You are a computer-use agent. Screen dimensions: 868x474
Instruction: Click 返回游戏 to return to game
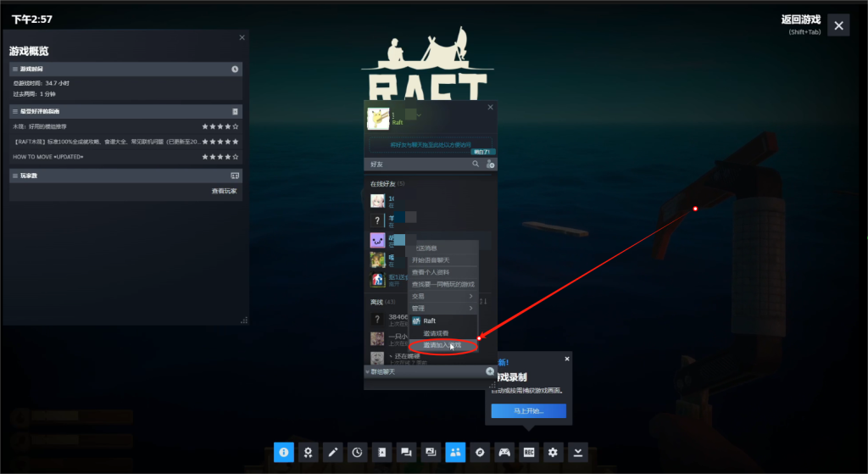tap(800, 20)
